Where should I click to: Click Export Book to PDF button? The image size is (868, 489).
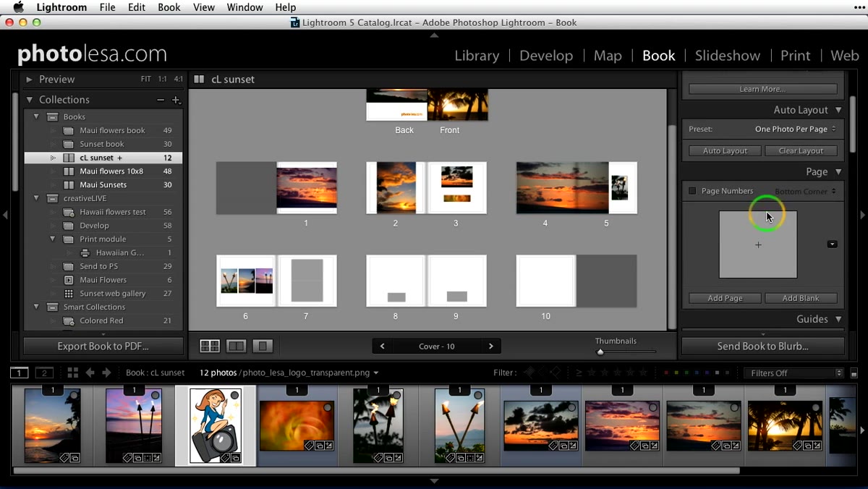point(103,346)
